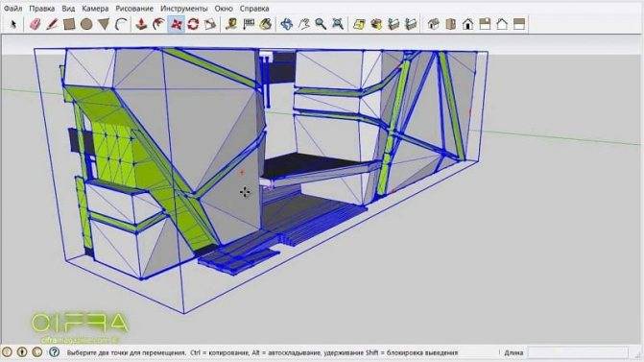Click the Длина measurement input box

click(x=578, y=352)
